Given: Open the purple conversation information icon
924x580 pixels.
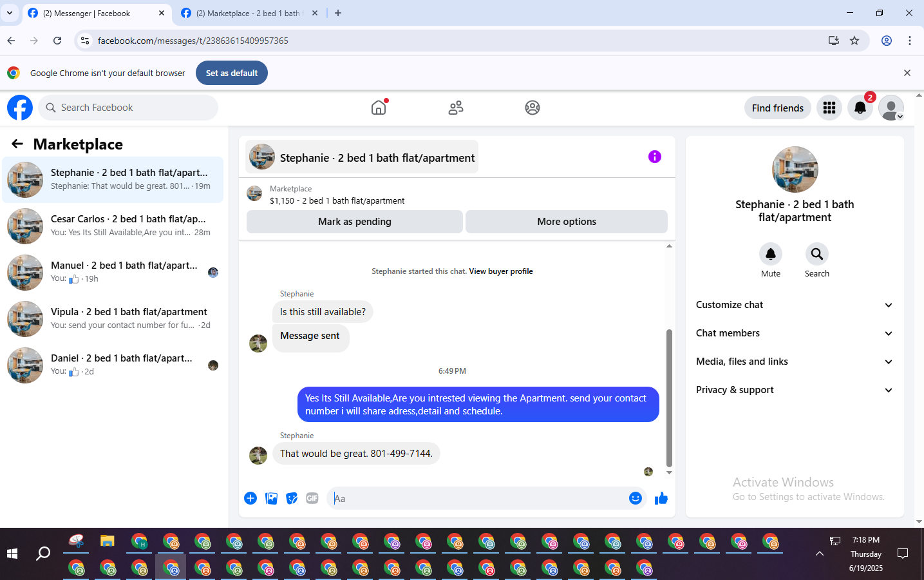Looking at the screenshot, I should [x=655, y=157].
